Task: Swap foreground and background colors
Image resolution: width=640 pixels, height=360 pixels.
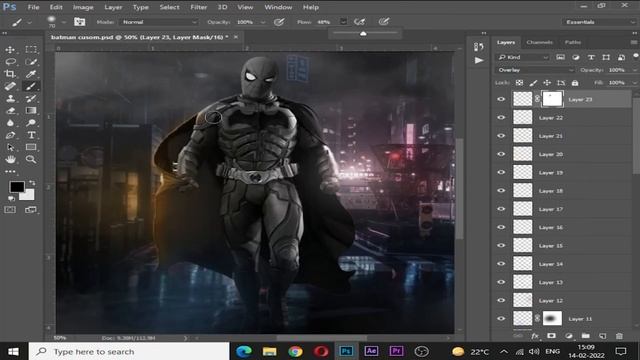Action: click(x=32, y=183)
